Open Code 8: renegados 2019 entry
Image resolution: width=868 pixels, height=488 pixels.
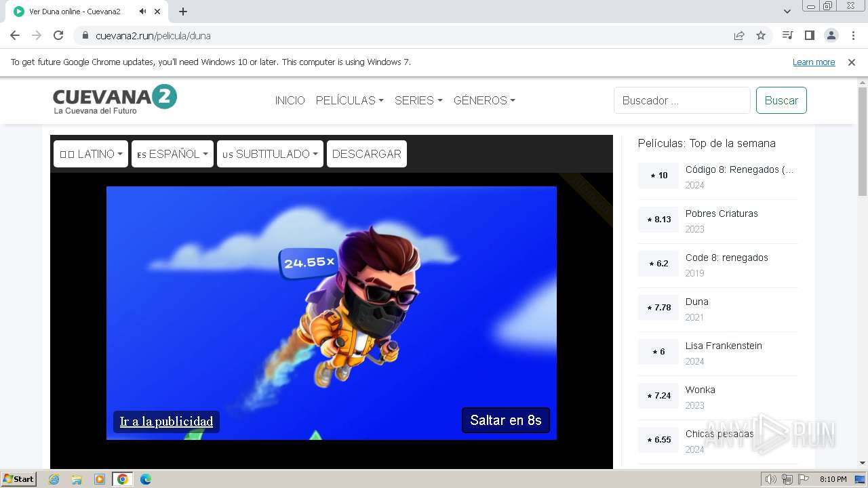point(726,258)
